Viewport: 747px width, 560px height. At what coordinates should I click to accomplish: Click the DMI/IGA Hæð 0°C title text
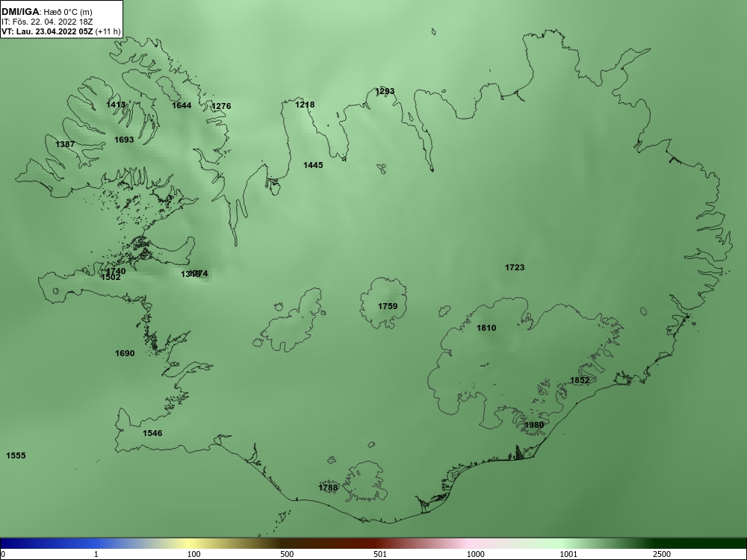46,13
